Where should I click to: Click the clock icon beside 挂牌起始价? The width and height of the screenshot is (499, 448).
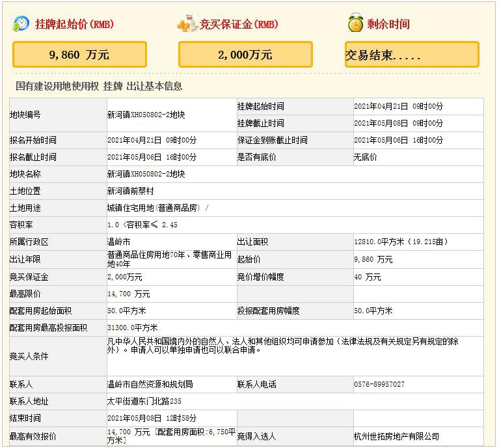(21, 23)
